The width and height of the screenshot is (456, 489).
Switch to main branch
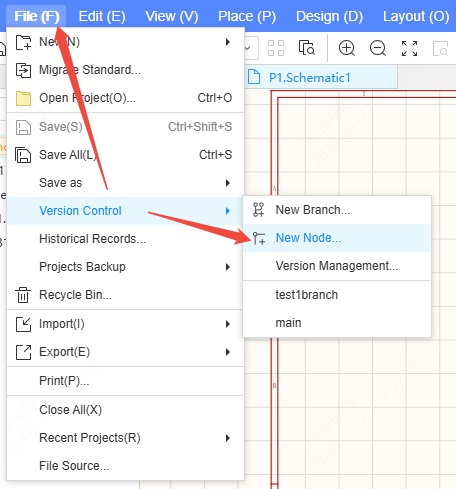(x=337, y=323)
